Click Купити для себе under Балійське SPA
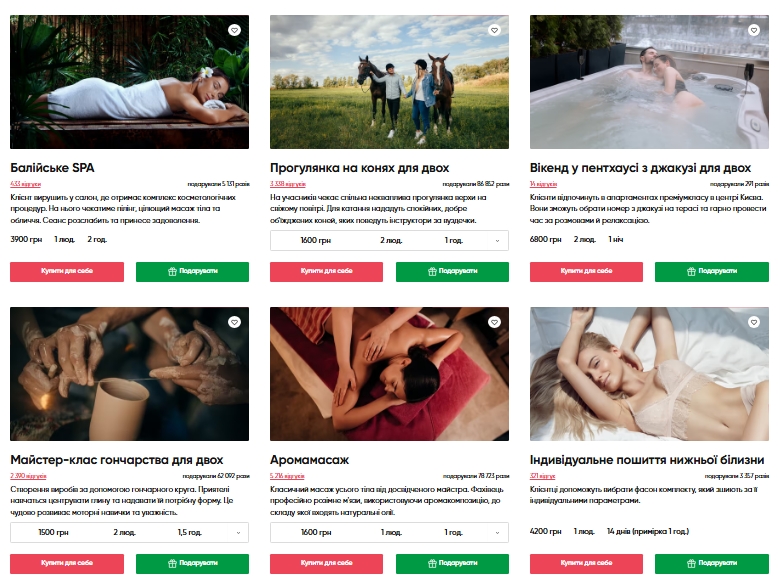The height and width of the screenshot is (578, 778). [x=67, y=272]
